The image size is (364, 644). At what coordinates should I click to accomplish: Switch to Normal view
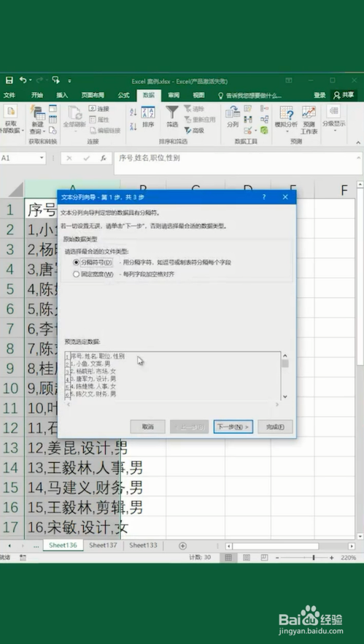(x=228, y=558)
